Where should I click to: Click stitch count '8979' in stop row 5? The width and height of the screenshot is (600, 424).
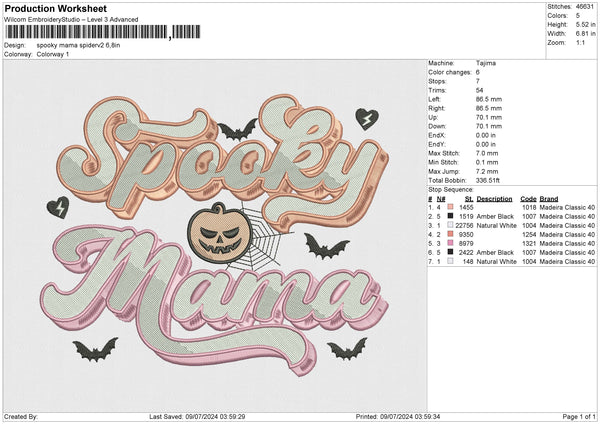tap(466, 243)
